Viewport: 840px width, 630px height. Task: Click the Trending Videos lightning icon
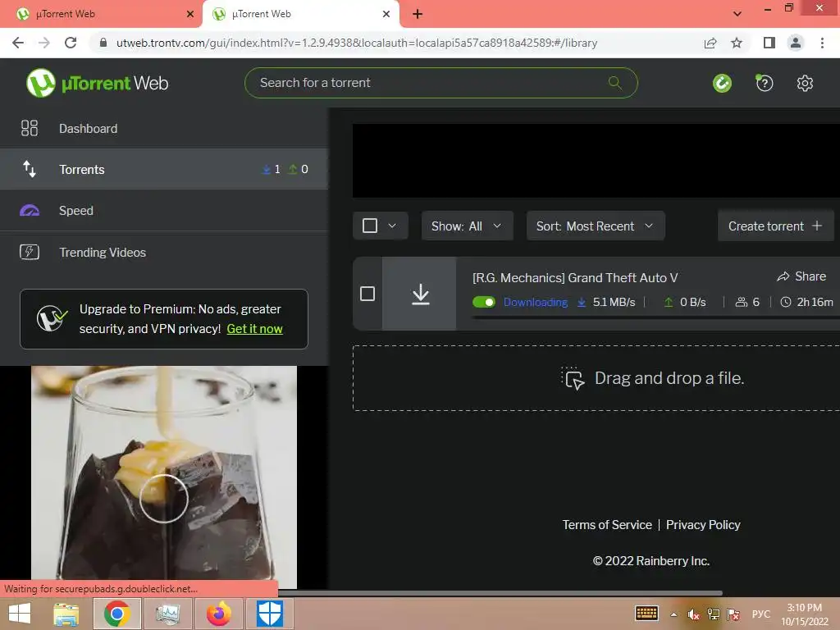point(30,252)
